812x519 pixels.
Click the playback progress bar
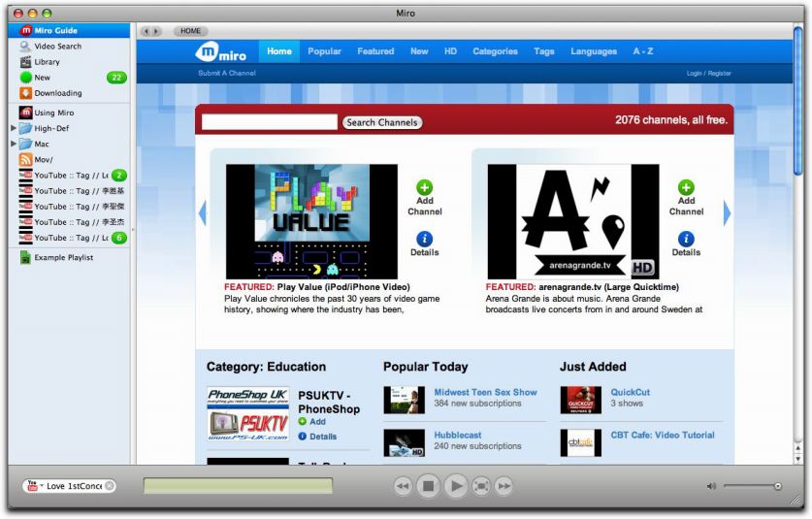click(239, 486)
